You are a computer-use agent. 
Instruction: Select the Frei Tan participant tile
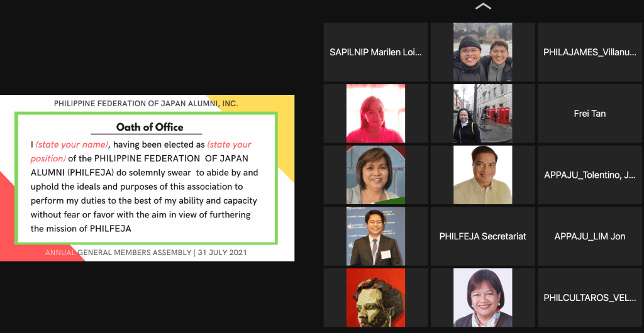tap(590, 114)
